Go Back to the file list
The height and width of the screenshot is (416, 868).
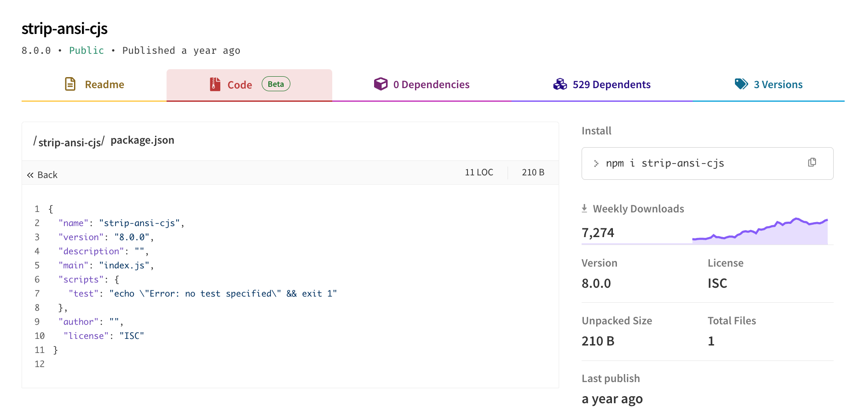pyautogui.click(x=47, y=175)
